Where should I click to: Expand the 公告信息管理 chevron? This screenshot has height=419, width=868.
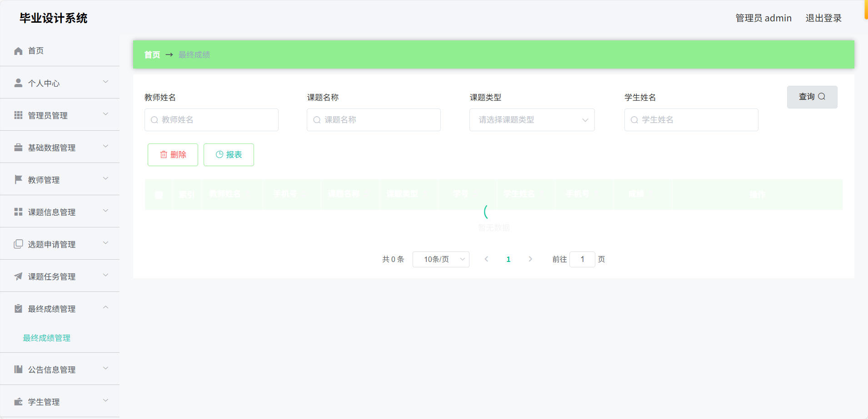pyautogui.click(x=105, y=369)
